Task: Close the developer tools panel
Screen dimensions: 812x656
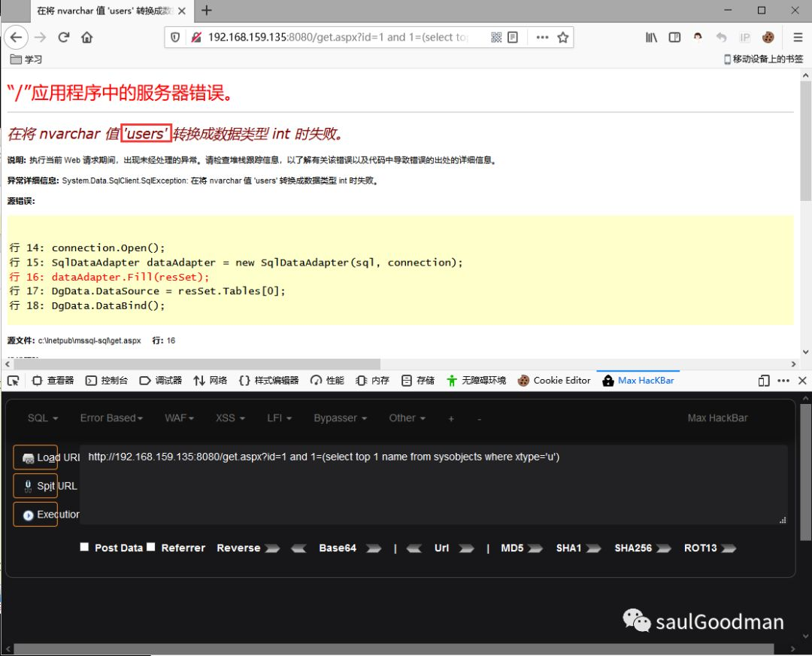Action: (802, 381)
